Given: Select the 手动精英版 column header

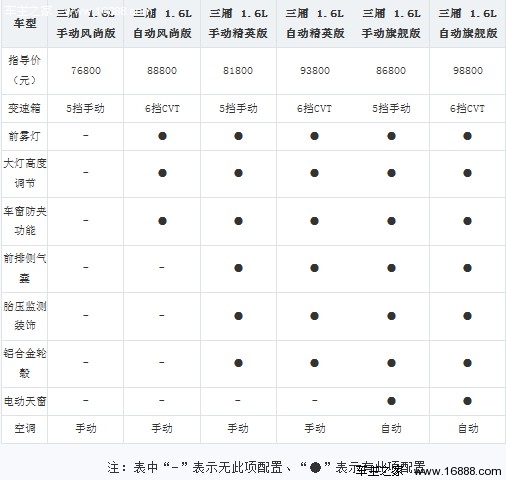Looking at the screenshot, I should 238,23.
